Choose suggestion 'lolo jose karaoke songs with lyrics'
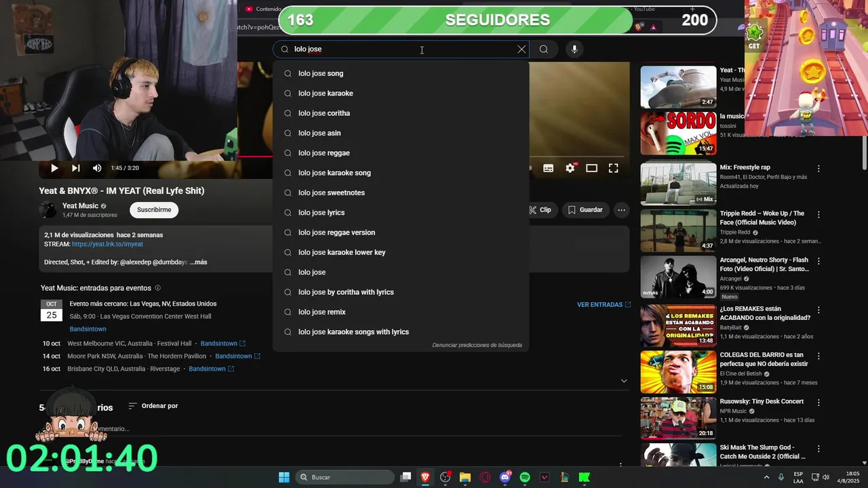 [400, 332]
